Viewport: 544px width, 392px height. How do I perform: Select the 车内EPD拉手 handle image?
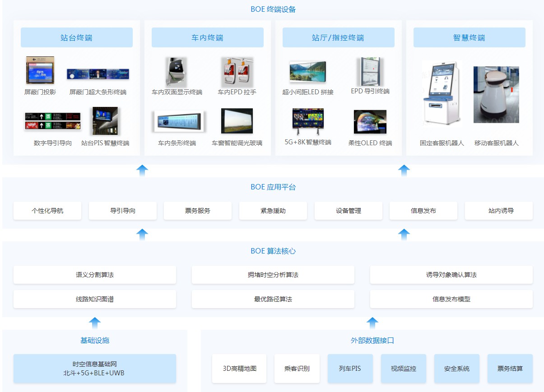coord(237,72)
